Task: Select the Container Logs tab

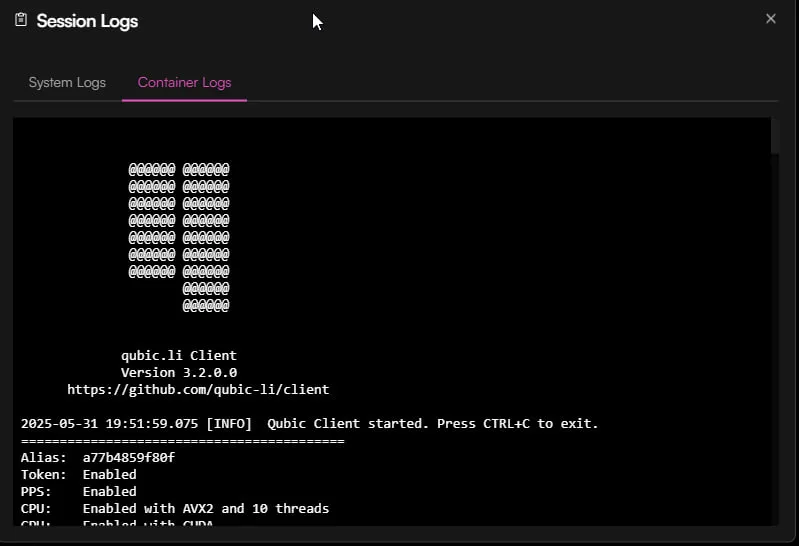Action: [184, 83]
